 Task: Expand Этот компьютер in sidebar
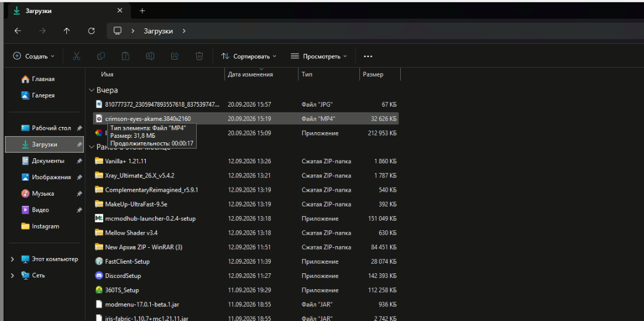[x=12, y=259]
